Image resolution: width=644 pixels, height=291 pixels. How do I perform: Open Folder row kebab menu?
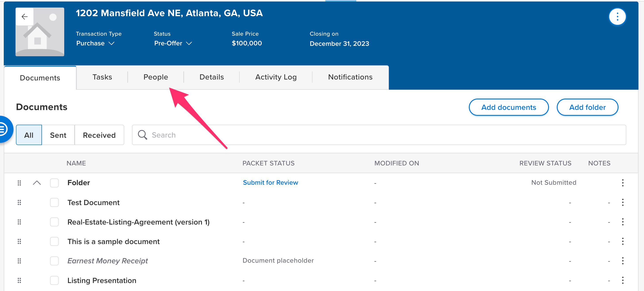[623, 183]
